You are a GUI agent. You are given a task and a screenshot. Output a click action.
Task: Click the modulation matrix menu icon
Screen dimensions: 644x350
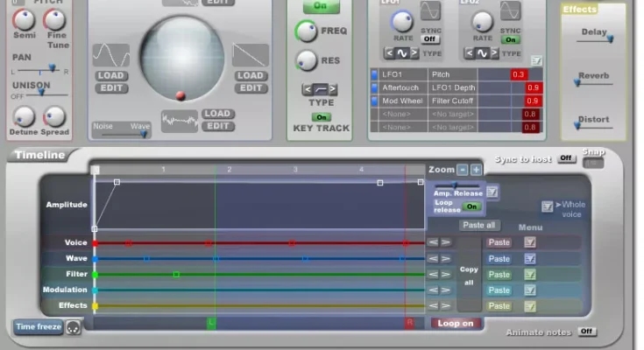pyautogui.click(x=536, y=60)
